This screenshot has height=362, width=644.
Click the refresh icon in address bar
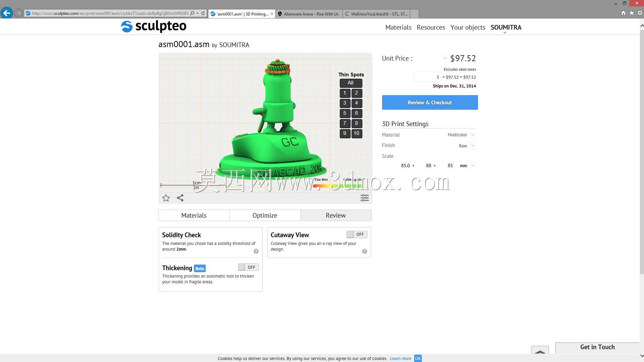[203, 13]
